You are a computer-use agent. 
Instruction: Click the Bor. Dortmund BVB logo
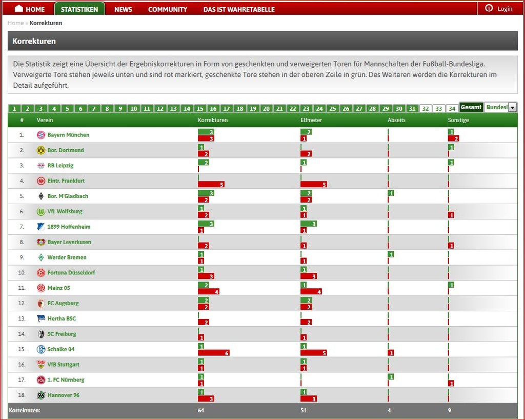41,150
